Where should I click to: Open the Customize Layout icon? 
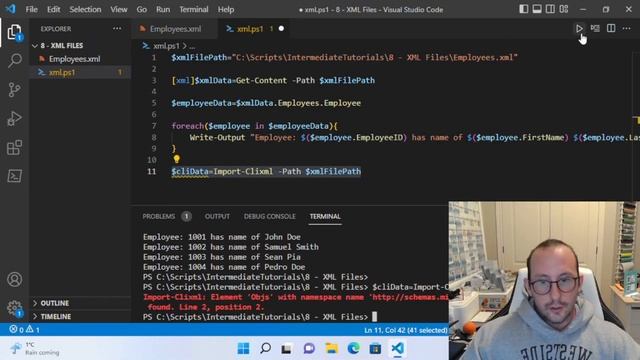(564, 9)
